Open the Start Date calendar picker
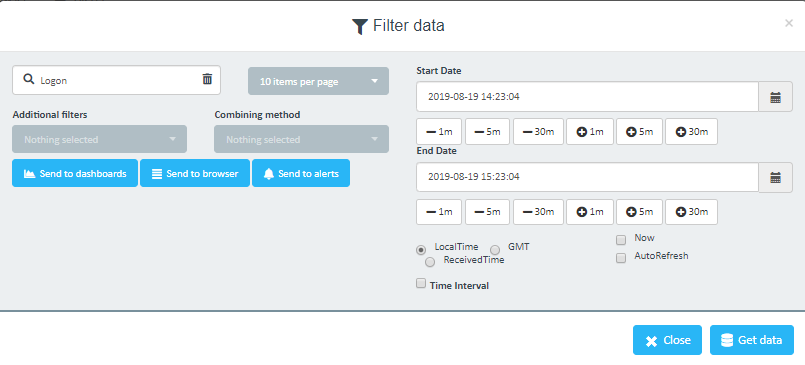This screenshot has width=805, height=365. [775, 97]
